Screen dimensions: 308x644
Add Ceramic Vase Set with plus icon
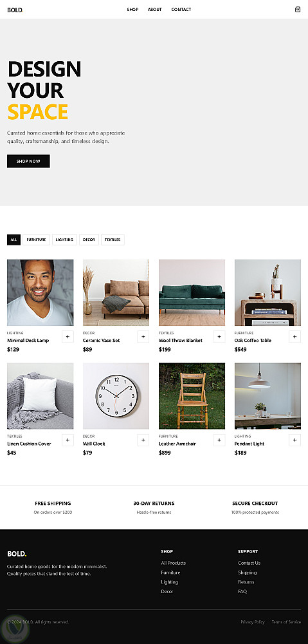click(143, 337)
